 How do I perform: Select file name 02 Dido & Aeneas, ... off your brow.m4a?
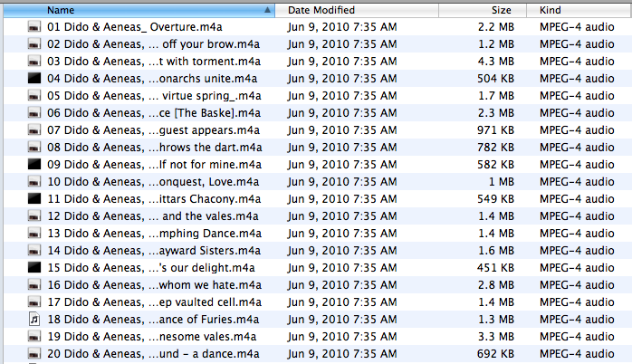point(154,44)
